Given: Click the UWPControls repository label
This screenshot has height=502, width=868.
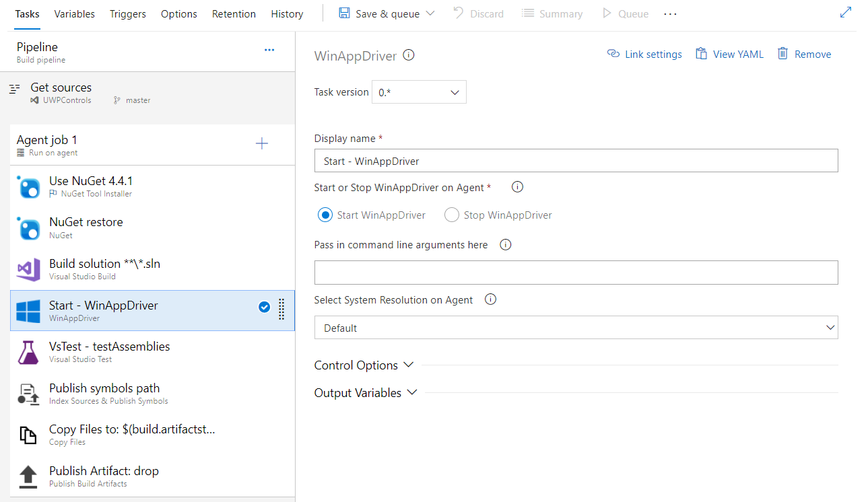Looking at the screenshot, I should point(66,100).
